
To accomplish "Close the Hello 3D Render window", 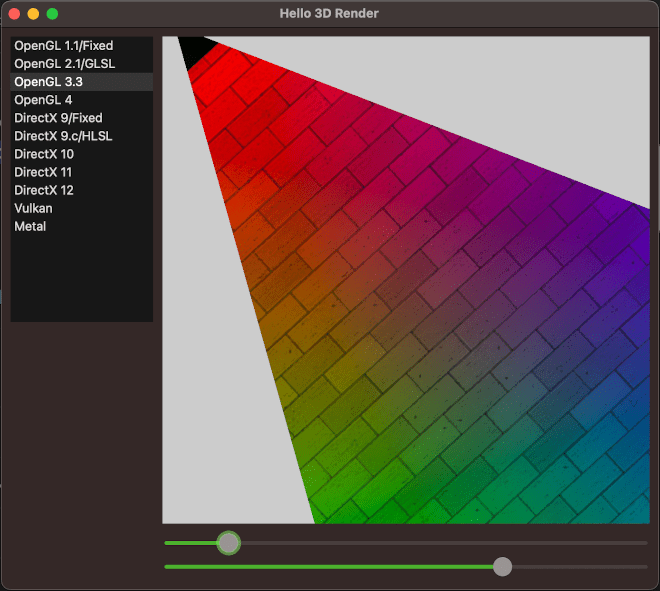I will (x=14, y=14).
